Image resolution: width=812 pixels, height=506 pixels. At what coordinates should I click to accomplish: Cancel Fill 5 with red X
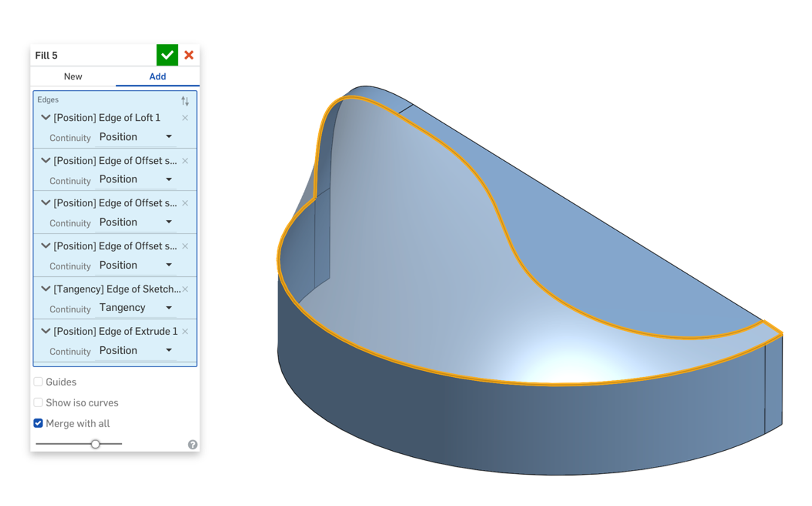(x=189, y=55)
